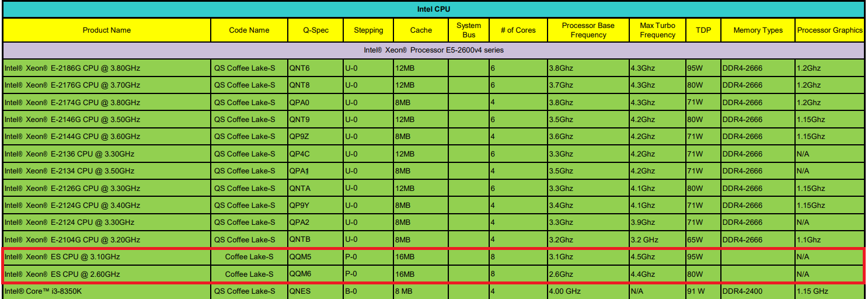Click the 4.00 GHz base frequency cell
The height and width of the screenshot is (299, 868).
[x=588, y=291]
